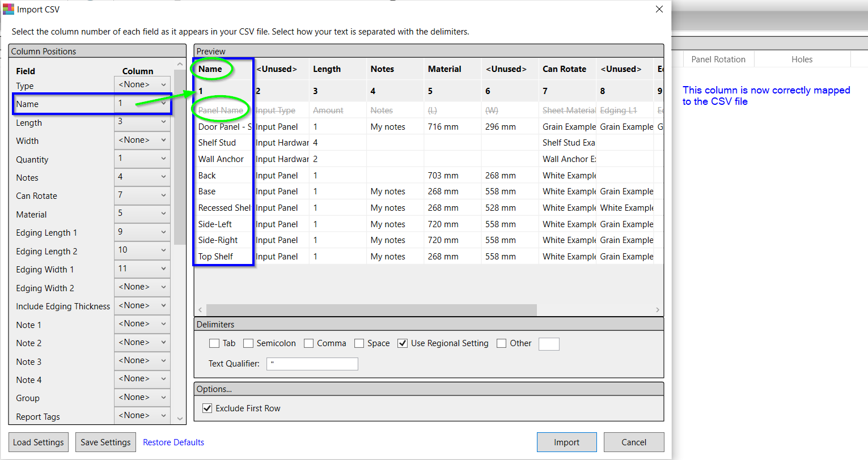Open the Quantity column dropdown
The image size is (868, 460).
pyautogui.click(x=142, y=159)
